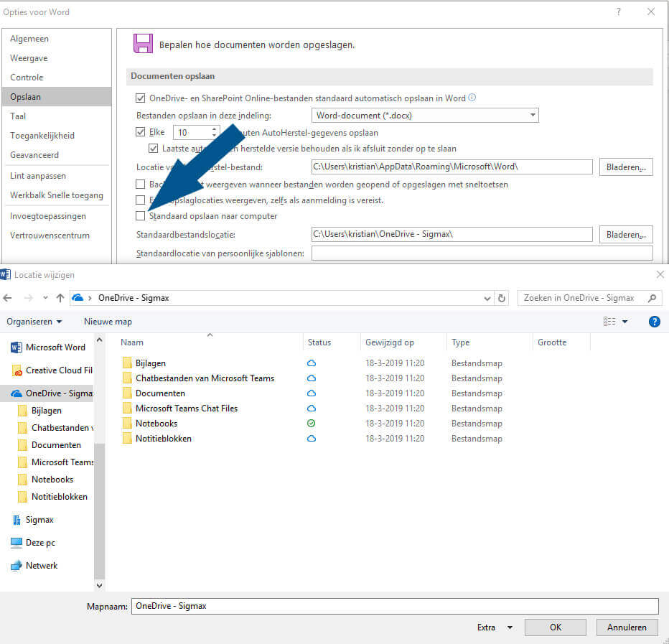Click the Notebooks synced status icon
This screenshot has width=669, height=644.
click(311, 424)
